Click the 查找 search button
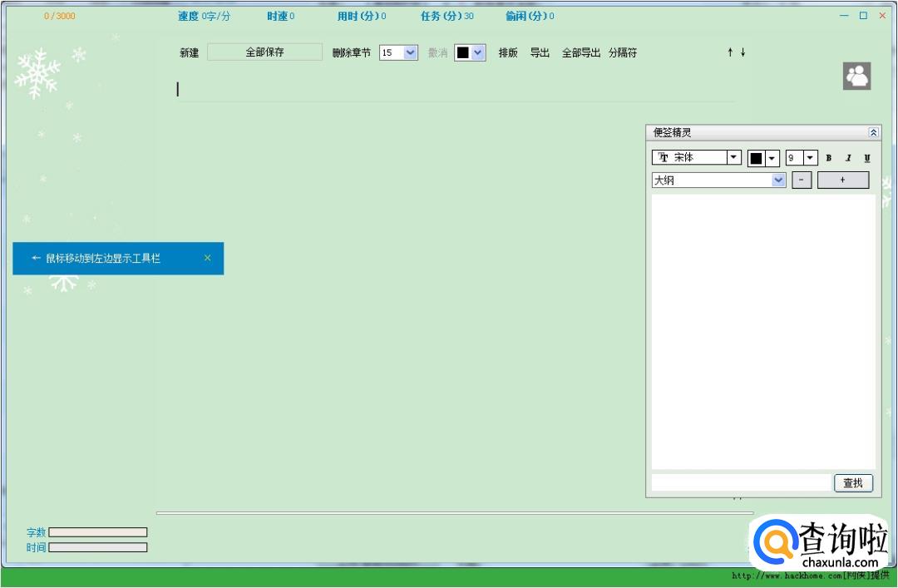Image resolution: width=898 pixels, height=588 pixels. (x=853, y=483)
